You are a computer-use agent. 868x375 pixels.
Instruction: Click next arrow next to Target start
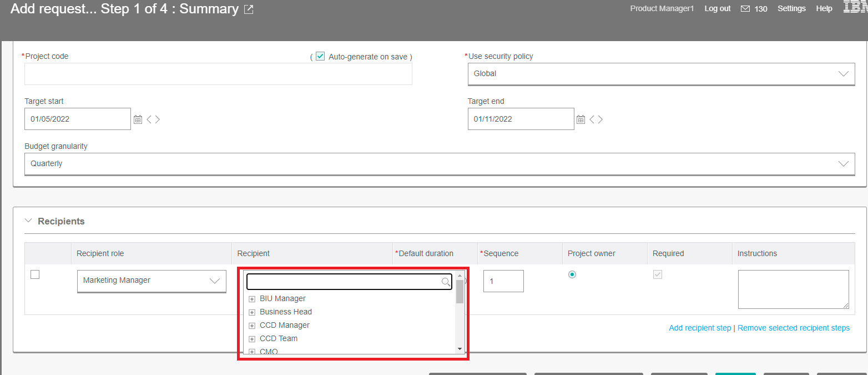pyautogui.click(x=158, y=119)
